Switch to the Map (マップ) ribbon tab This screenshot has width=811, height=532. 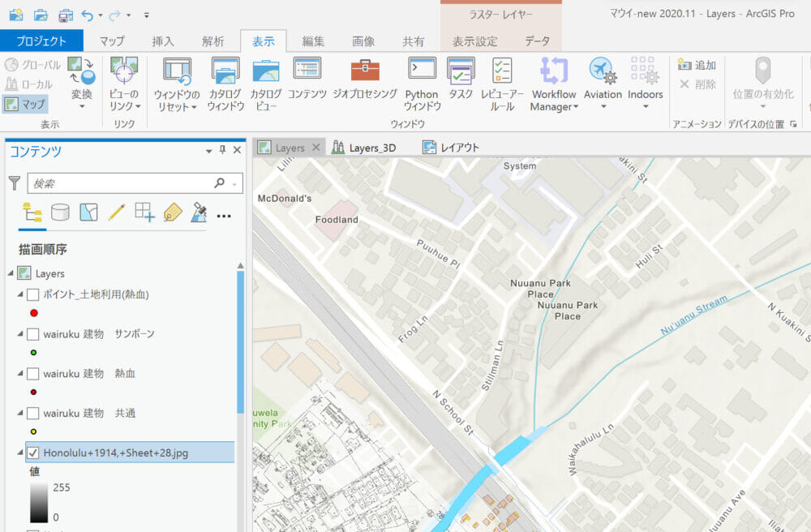[x=112, y=41]
